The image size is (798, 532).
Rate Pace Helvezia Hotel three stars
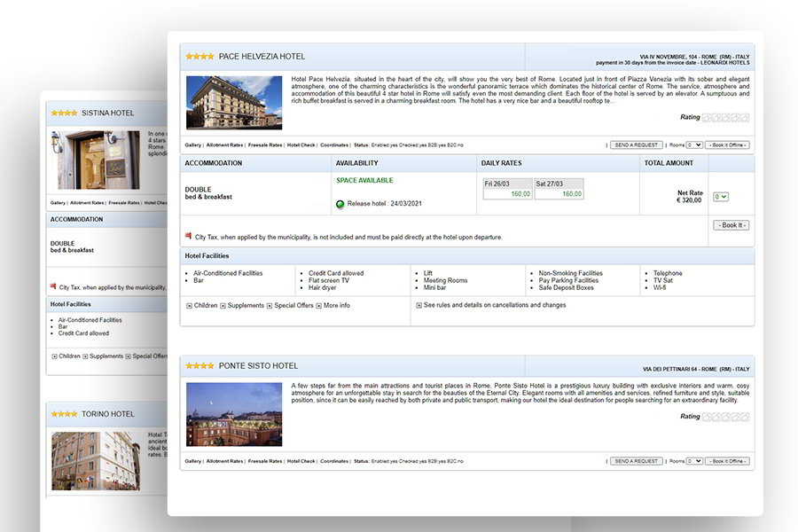tap(725, 118)
